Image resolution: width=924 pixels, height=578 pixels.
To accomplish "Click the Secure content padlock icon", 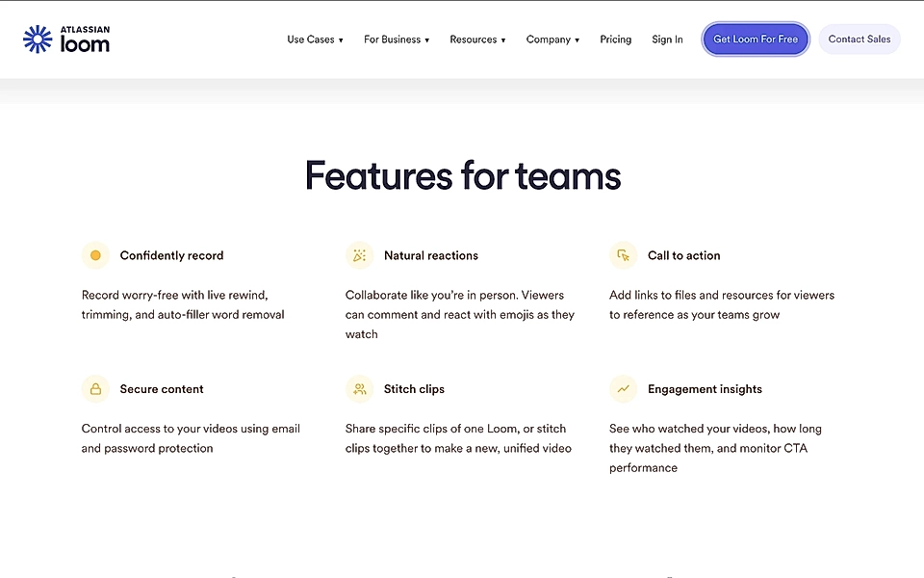I will [x=94, y=389].
